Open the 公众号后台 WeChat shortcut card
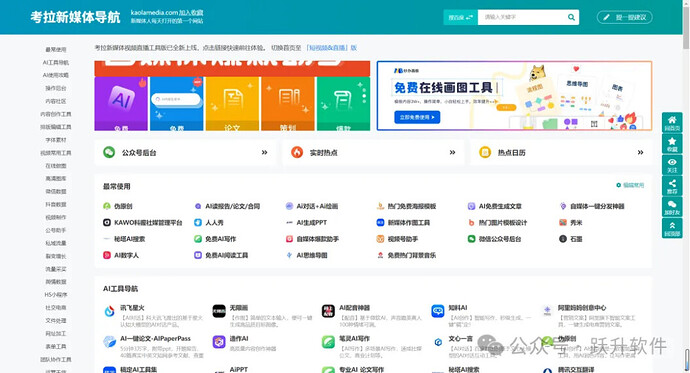690x373 pixels. pos(185,153)
